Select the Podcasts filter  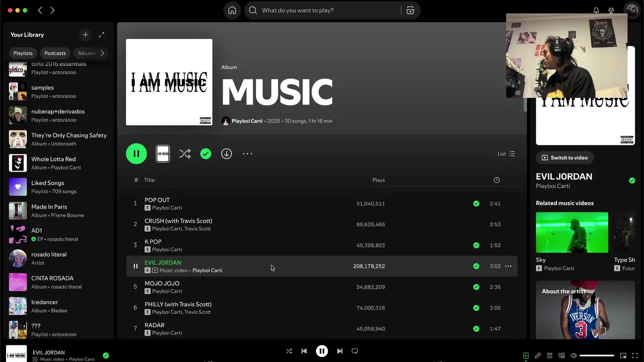point(55,53)
